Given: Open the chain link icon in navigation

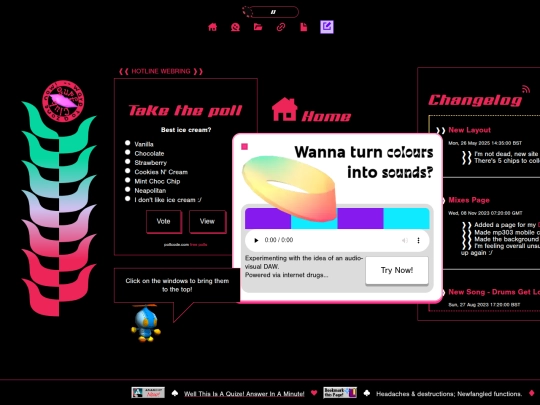Looking at the screenshot, I should [281, 27].
